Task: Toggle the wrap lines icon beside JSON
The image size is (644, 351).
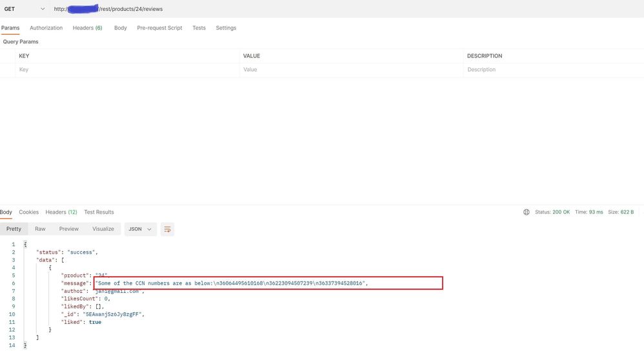Action: click(168, 229)
